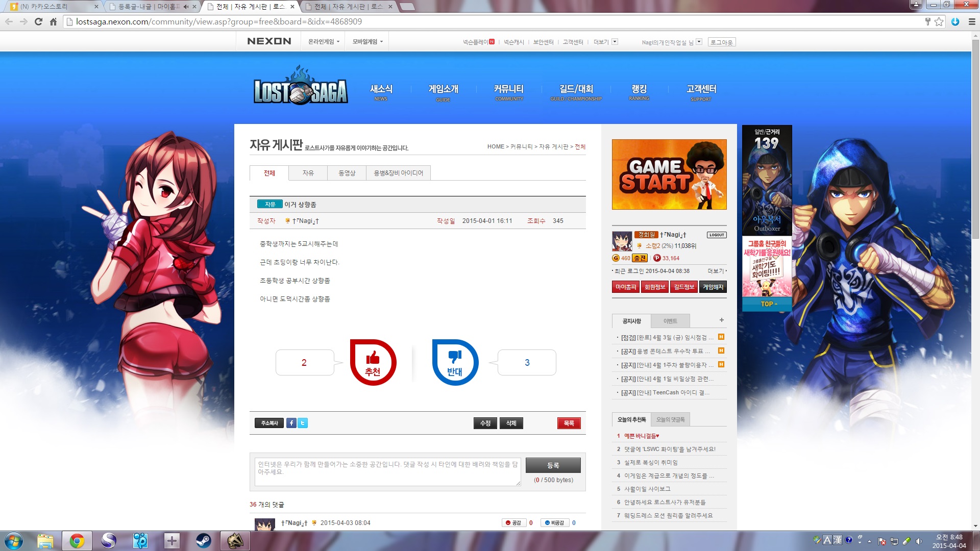Click the red thumbs-up 추천 button

373,362
